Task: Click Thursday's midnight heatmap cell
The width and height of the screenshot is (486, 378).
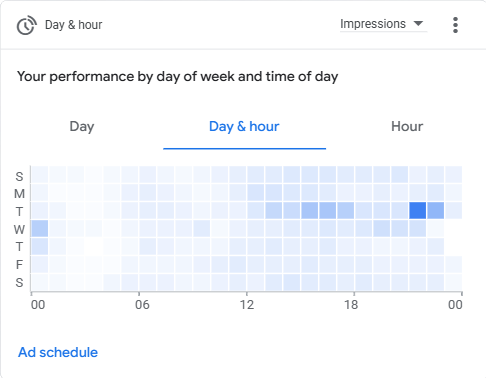Action: [x=40, y=247]
